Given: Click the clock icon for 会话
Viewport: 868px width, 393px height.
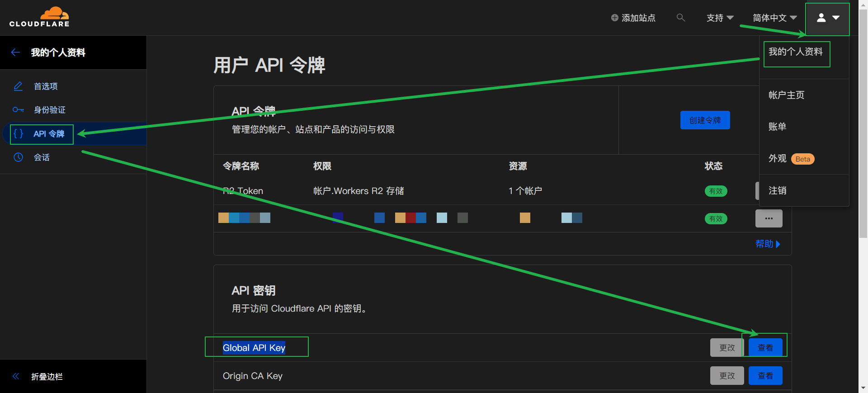Looking at the screenshot, I should (x=18, y=157).
